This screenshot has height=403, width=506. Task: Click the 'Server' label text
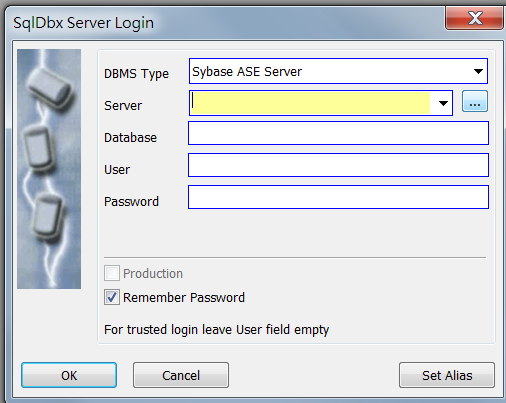point(123,106)
